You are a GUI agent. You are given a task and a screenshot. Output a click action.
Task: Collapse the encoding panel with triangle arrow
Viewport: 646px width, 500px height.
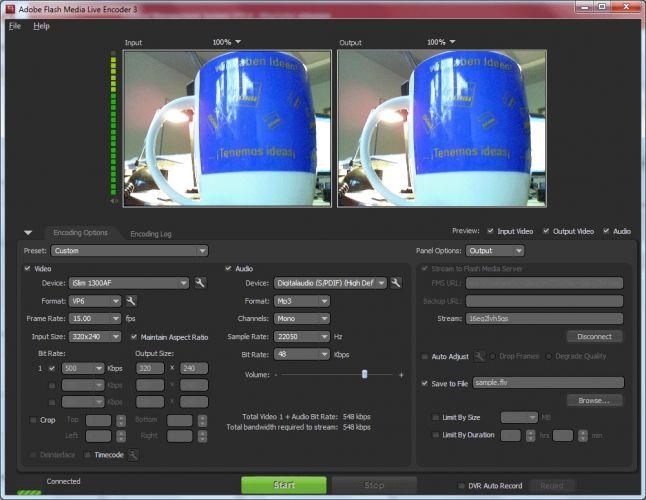28,233
